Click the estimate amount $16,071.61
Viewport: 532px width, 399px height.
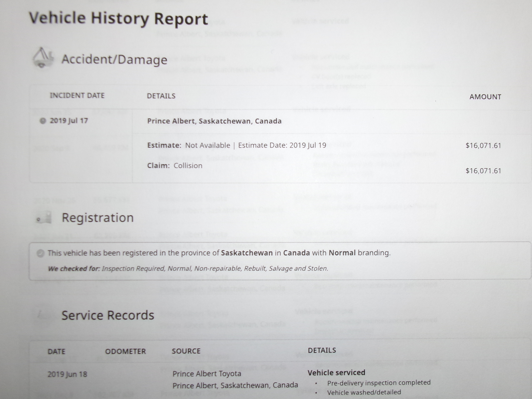[x=483, y=145]
